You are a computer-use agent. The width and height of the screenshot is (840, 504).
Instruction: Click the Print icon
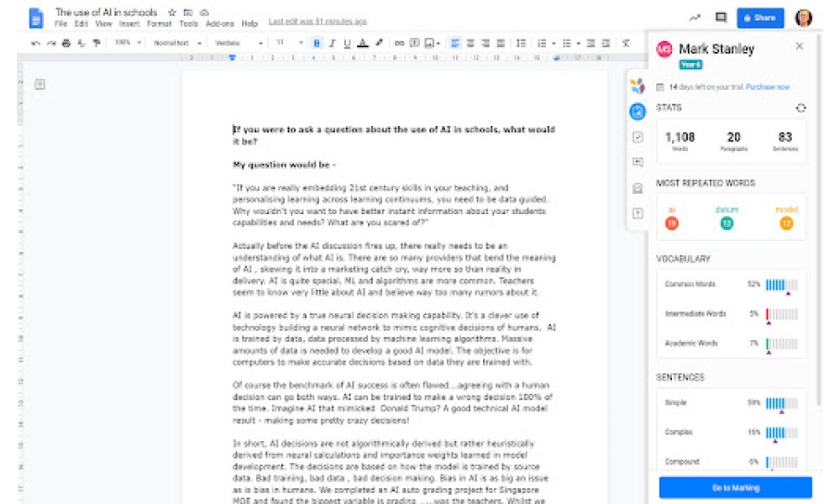point(66,43)
